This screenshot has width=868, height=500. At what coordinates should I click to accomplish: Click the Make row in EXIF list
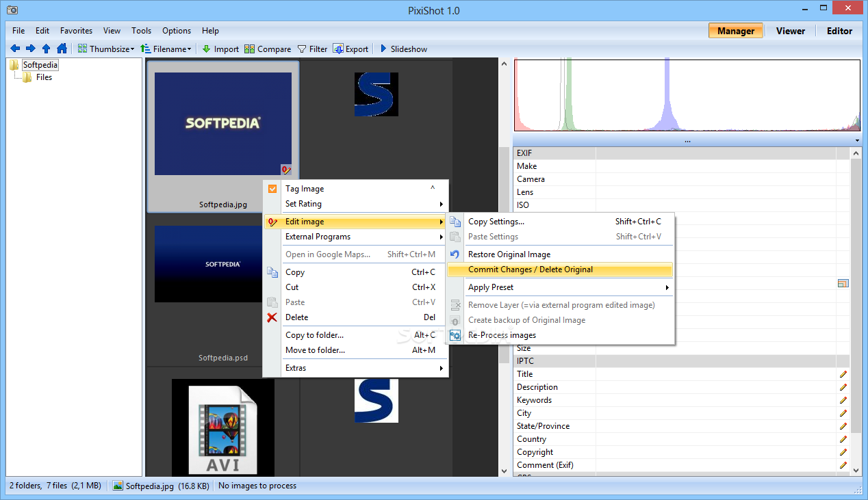682,166
